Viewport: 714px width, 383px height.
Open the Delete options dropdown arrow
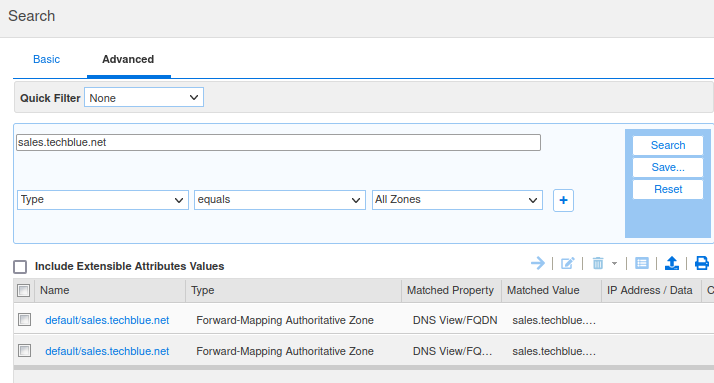[614, 264]
